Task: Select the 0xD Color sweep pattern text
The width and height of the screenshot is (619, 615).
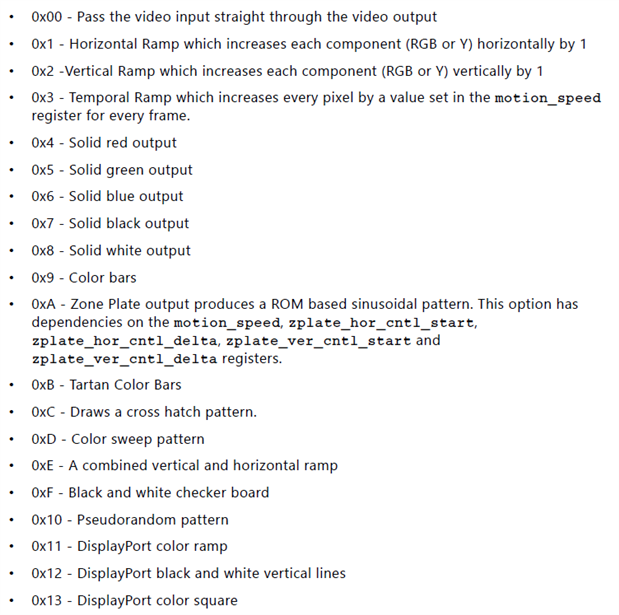Action: (118, 439)
